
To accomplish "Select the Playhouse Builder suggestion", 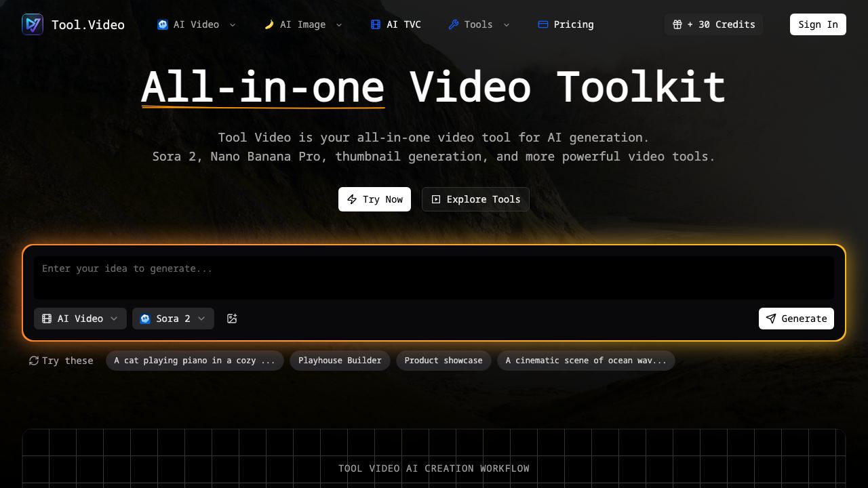I will point(340,361).
